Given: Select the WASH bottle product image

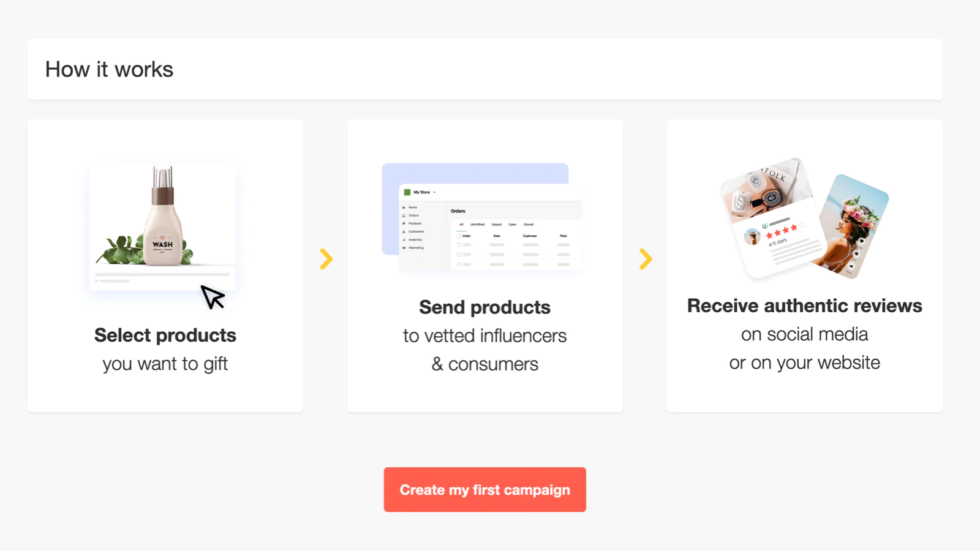Looking at the screenshot, I should (162, 216).
